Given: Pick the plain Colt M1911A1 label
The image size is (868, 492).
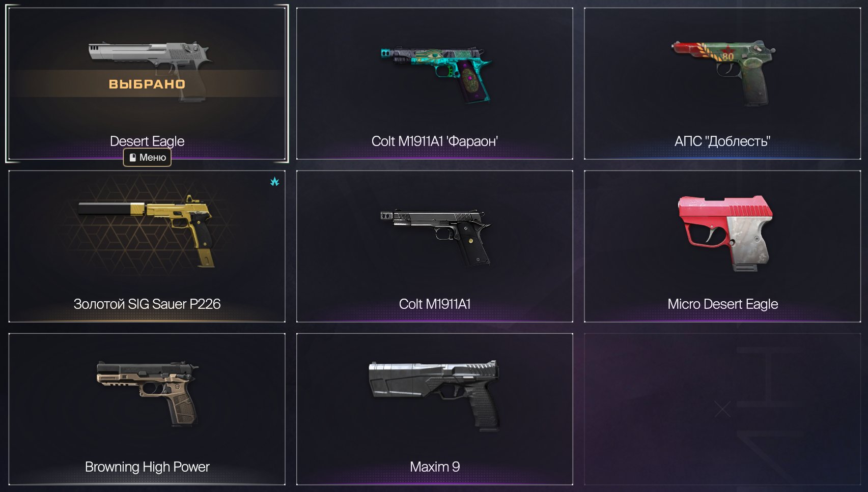Looking at the screenshot, I should coord(435,304).
